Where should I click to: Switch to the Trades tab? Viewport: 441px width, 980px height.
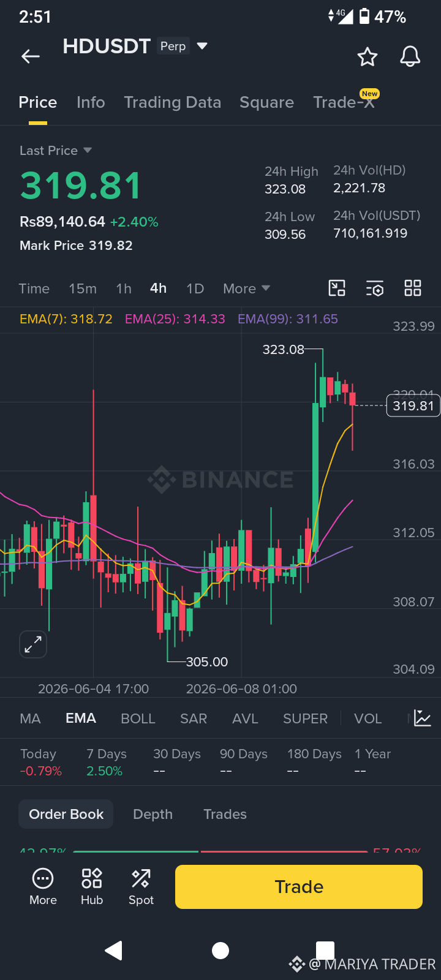pyautogui.click(x=225, y=814)
